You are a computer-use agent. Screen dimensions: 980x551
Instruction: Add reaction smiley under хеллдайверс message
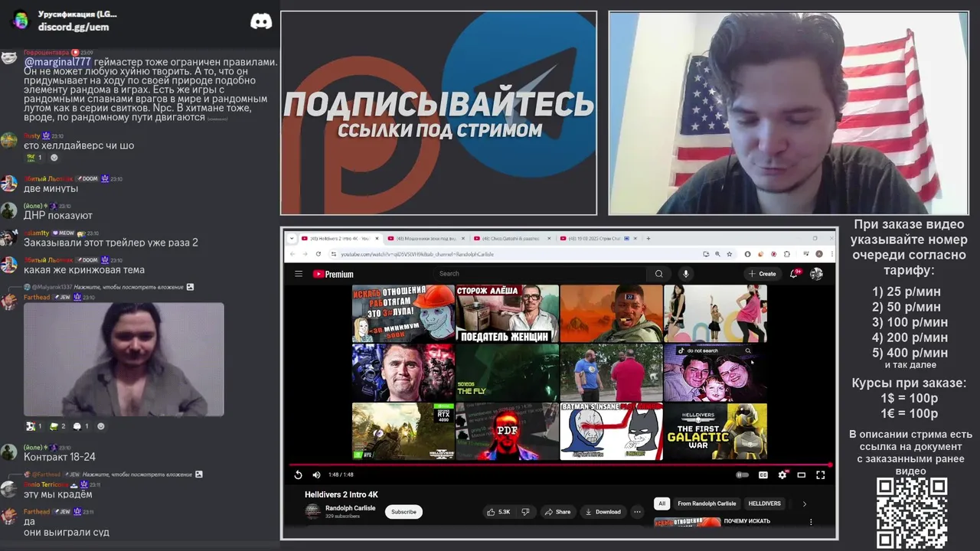[x=54, y=158]
